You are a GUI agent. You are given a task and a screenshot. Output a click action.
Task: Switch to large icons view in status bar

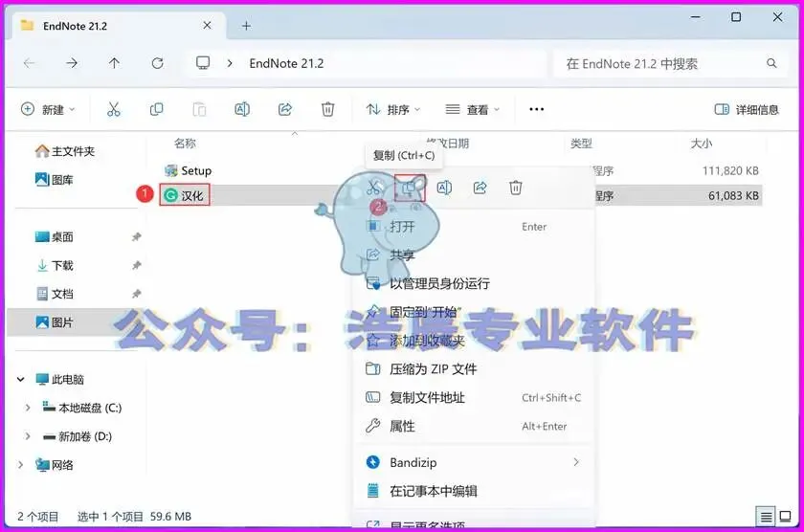(785, 517)
